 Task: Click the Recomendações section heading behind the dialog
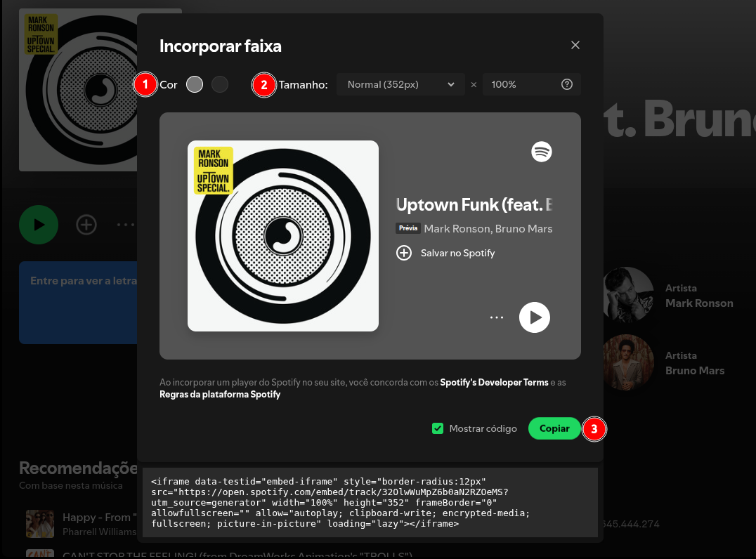pyautogui.click(x=78, y=468)
